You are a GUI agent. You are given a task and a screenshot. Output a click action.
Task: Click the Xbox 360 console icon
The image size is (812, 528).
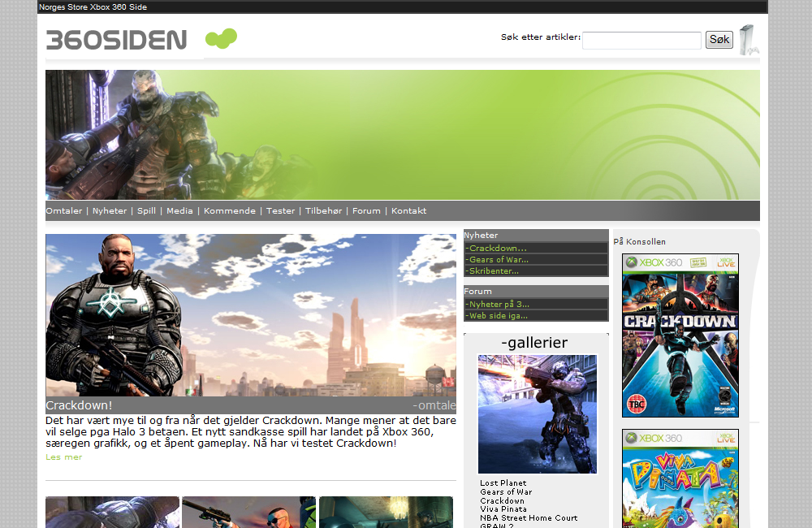point(749,40)
